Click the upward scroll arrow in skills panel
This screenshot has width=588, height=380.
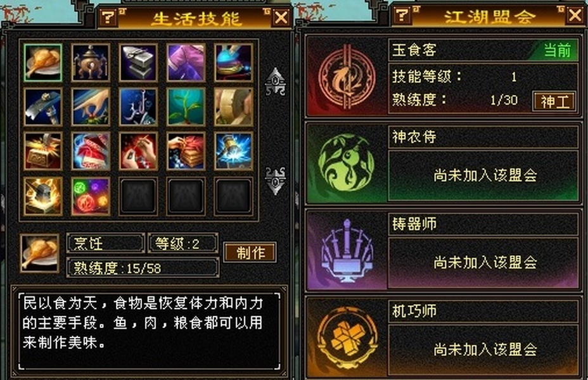click(275, 82)
